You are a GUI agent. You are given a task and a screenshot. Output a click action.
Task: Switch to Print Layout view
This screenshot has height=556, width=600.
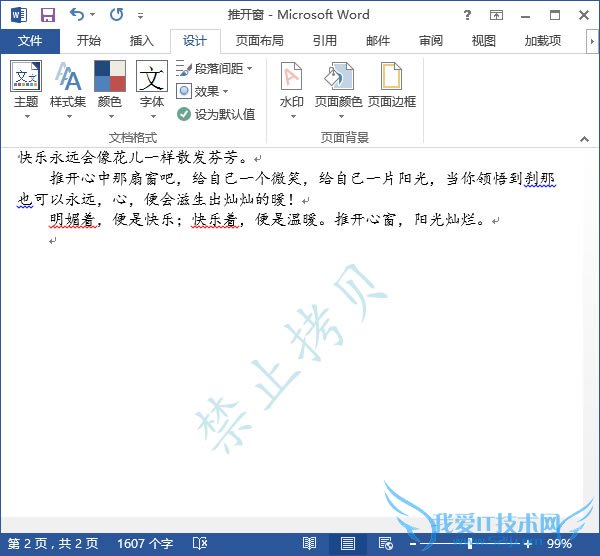coord(347,543)
